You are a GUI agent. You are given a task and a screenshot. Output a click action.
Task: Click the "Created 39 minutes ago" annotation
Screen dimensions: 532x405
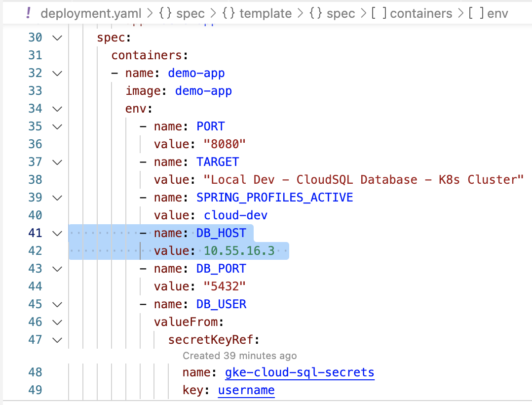tap(239, 356)
